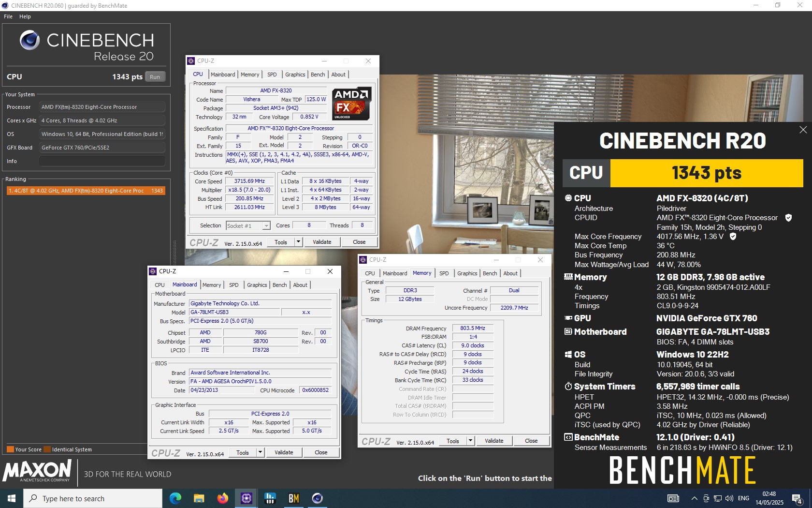Switch to Mainboard tab in CPU-Z CPU window
Image resolution: width=812 pixels, height=508 pixels.
click(x=223, y=75)
